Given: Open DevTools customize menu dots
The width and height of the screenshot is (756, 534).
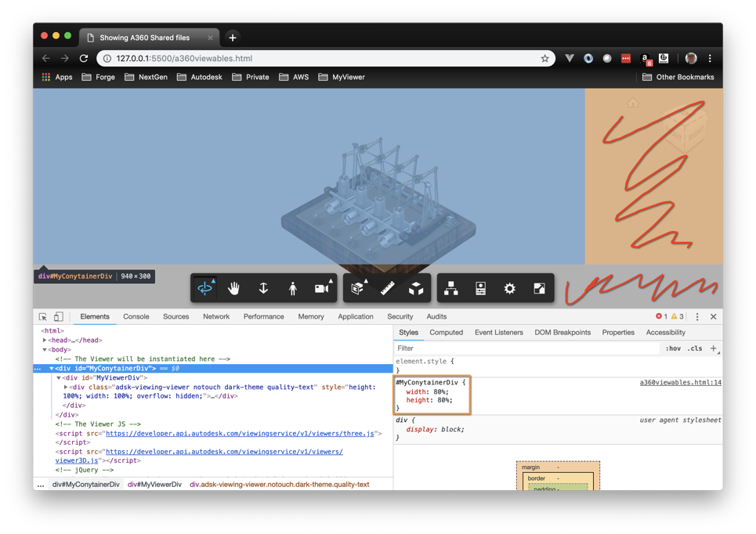Looking at the screenshot, I should coord(697,316).
